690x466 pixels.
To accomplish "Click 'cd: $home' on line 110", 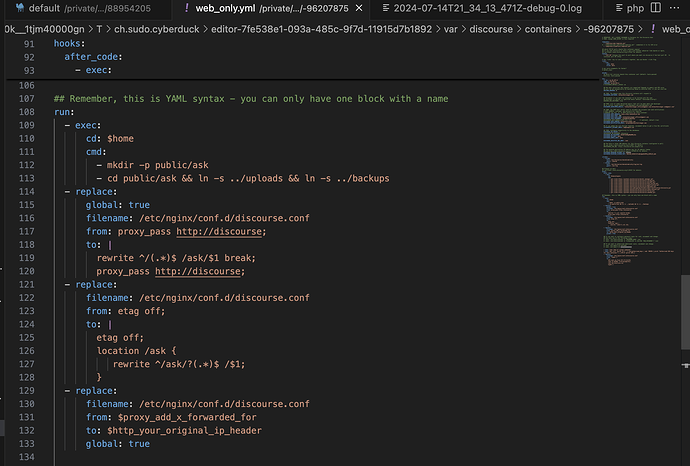I will (110, 139).
